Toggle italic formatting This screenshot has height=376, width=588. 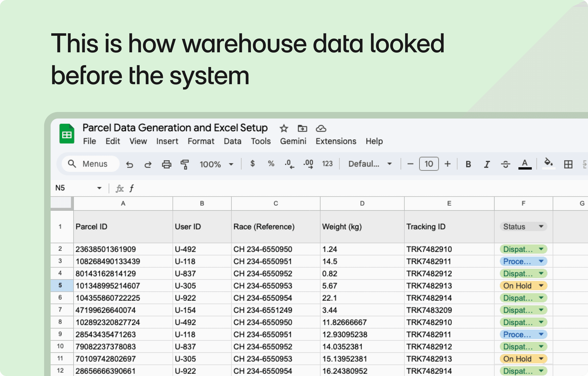[487, 164]
